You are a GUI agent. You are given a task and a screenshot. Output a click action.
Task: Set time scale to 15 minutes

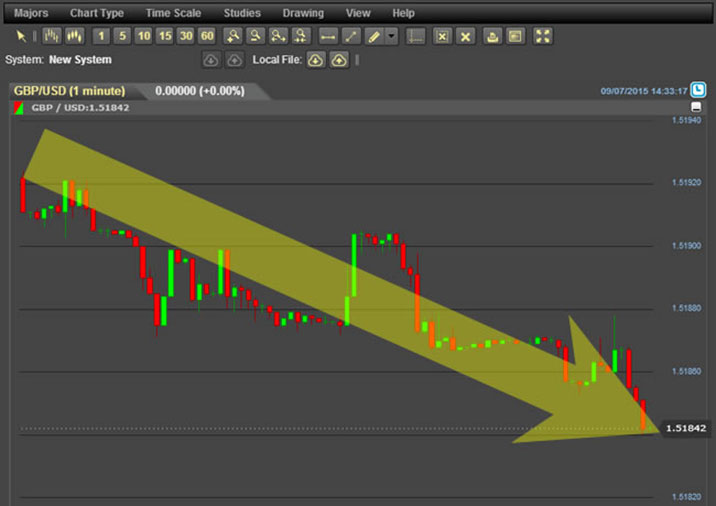(x=165, y=36)
